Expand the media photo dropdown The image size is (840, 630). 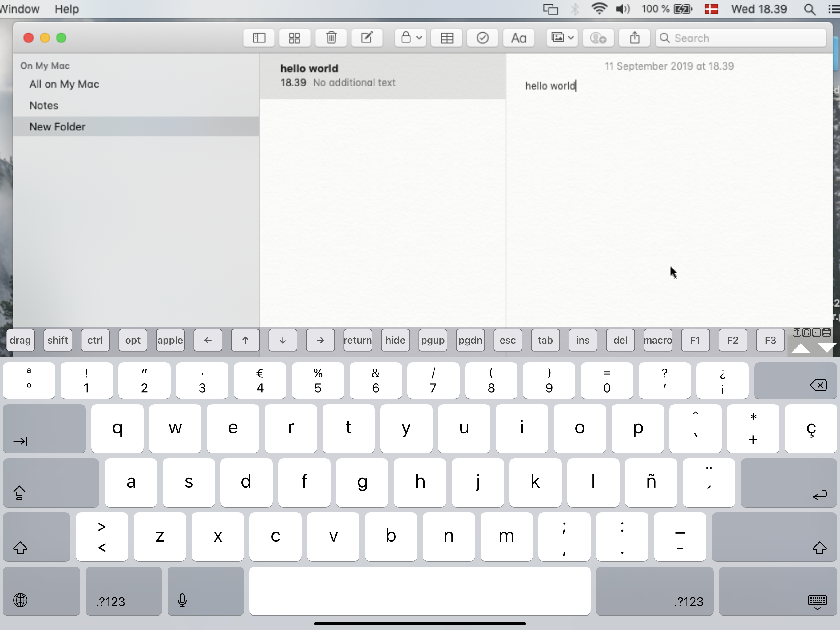click(x=562, y=38)
